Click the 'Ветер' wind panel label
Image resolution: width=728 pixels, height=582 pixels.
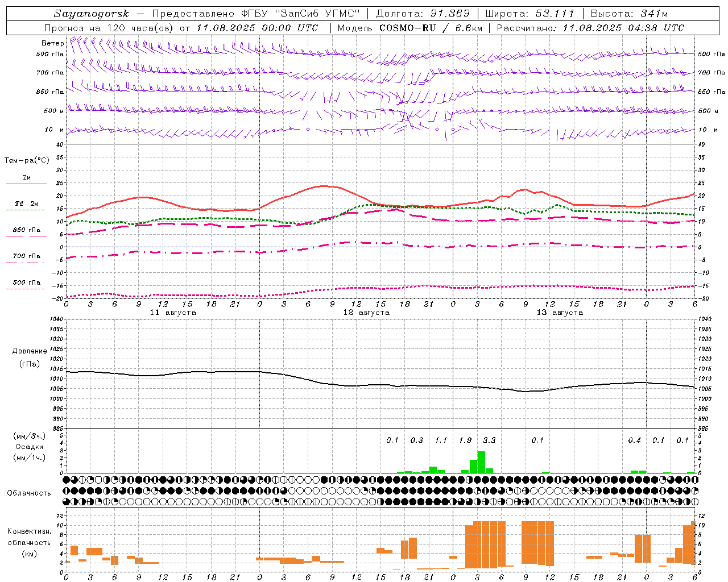tap(52, 43)
